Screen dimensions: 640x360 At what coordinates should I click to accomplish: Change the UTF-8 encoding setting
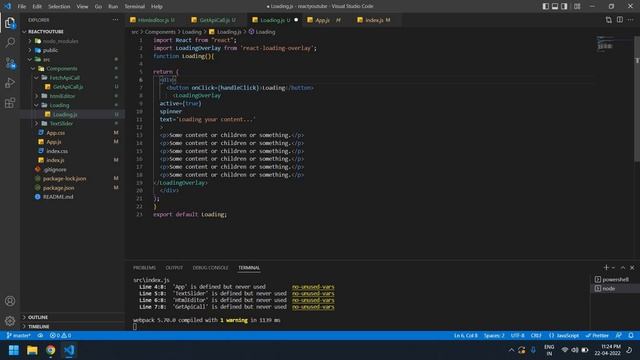[x=518, y=335]
